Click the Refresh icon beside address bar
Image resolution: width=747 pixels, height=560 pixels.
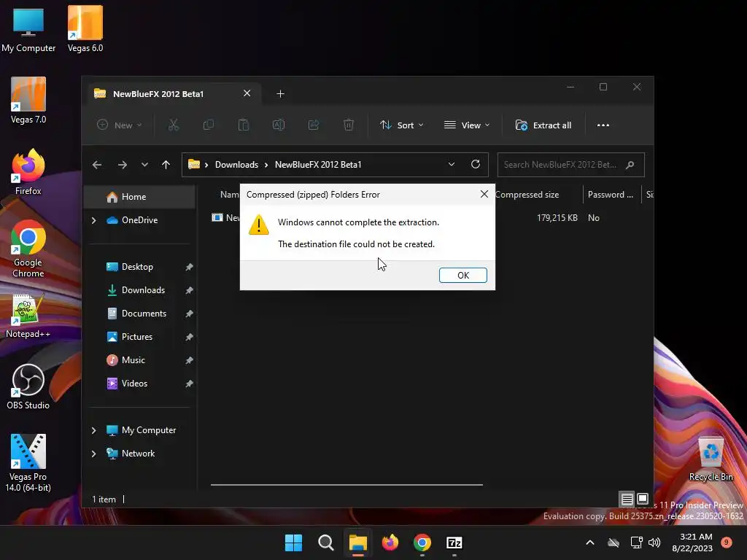(x=476, y=164)
